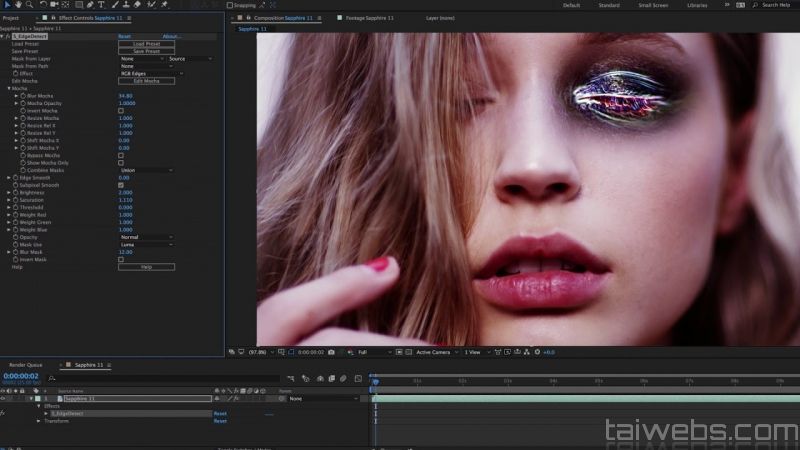Select the Zoom magnifier tool
The width and height of the screenshot is (800, 450).
29,5
